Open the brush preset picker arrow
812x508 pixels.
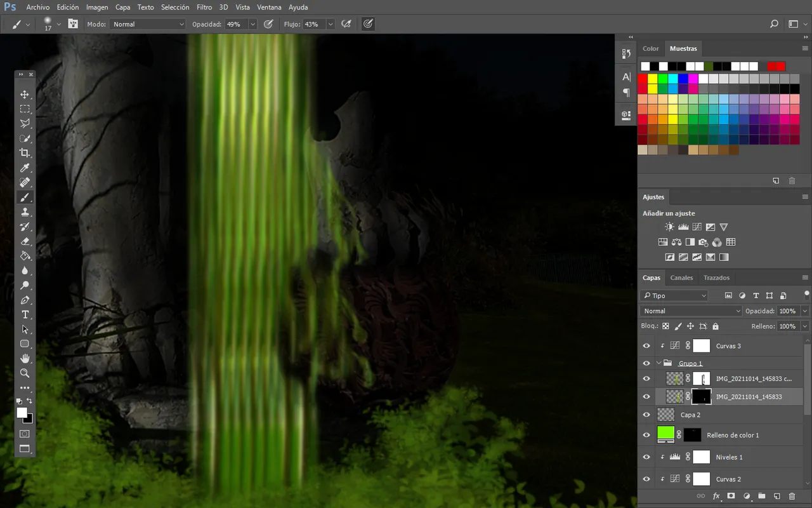point(59,24)
